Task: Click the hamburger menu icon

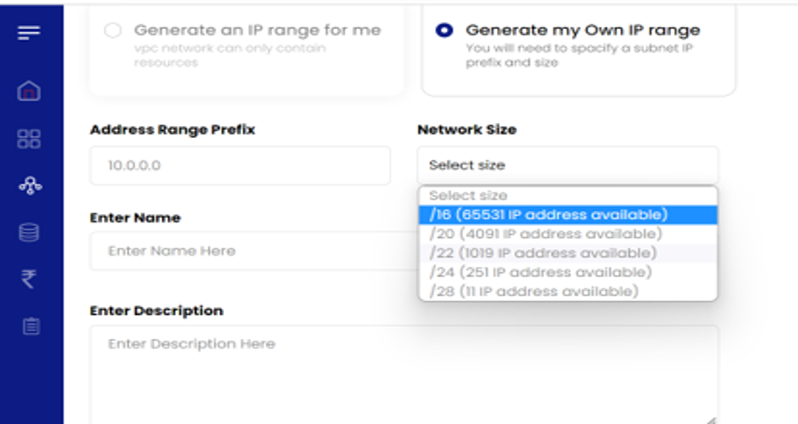Action: (x=30, y=33)
